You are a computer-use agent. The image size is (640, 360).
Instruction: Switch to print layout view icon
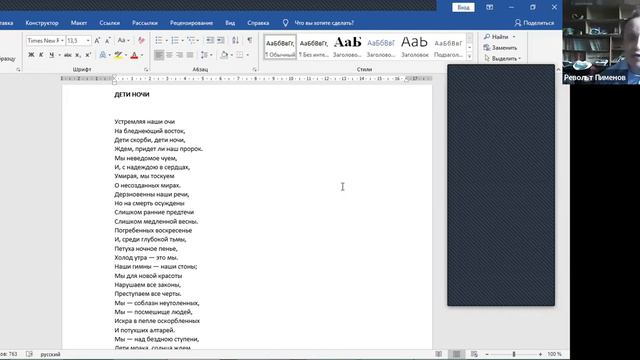456,354
